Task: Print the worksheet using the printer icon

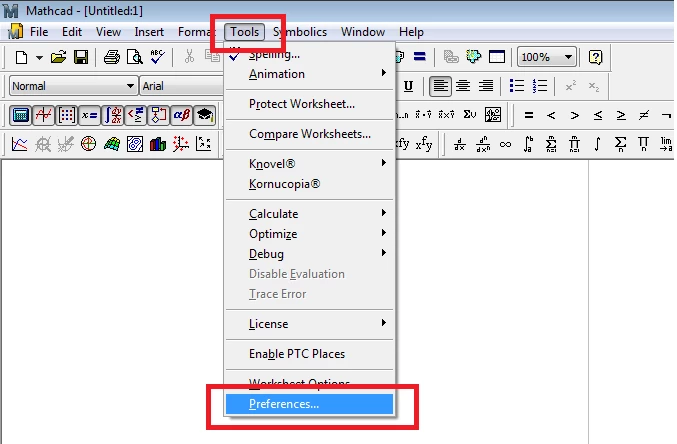Action: (112, 57)
